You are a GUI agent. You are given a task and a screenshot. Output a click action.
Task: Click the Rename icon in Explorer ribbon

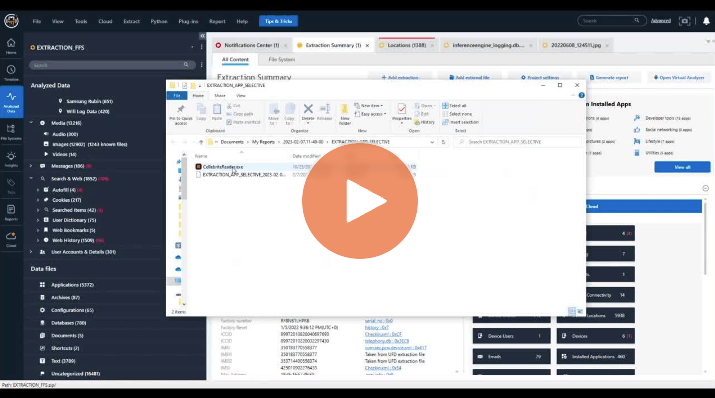pos(325,112)
